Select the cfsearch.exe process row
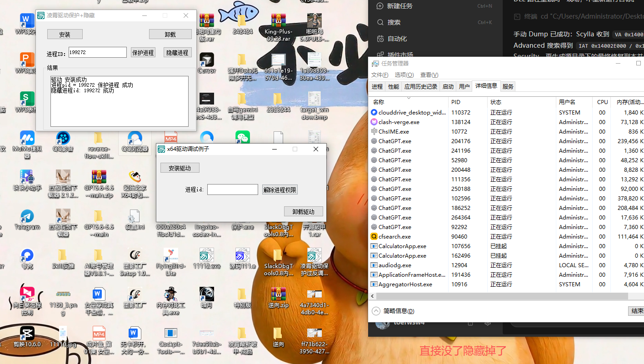 (x=506, y=236)
